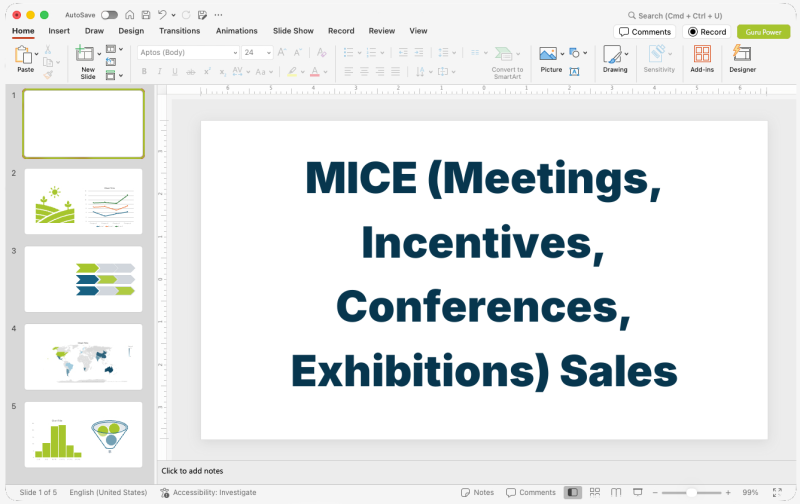Open the Insert tab
Viewport: 800px width, 504px height.
click(59, 31)
